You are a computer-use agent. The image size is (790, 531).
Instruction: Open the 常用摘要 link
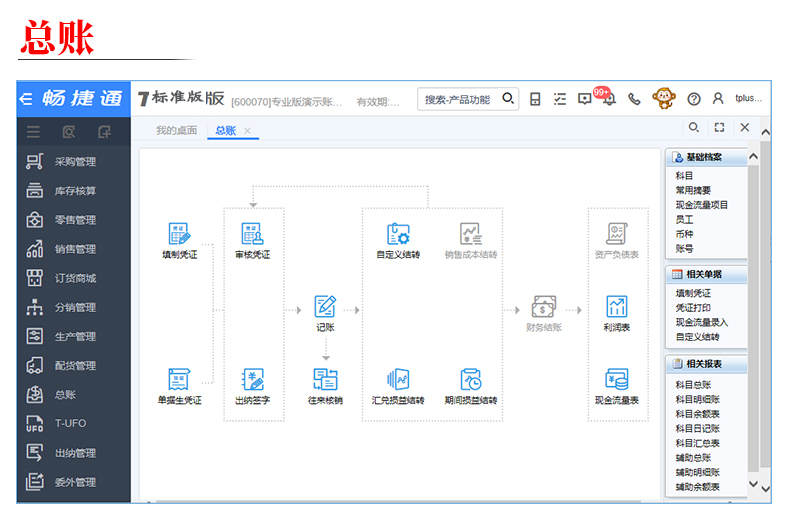click(693, 190)
